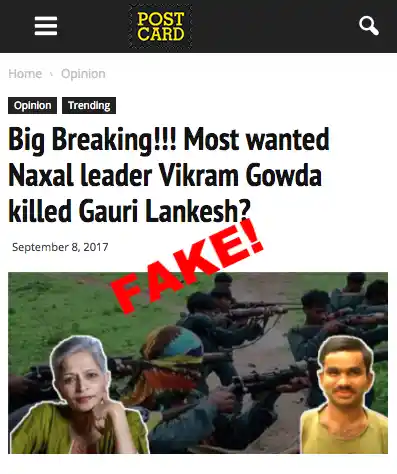Open search with the magnifier icon
The height and width of the screenshot is (474, 397).
pos(369,26)
